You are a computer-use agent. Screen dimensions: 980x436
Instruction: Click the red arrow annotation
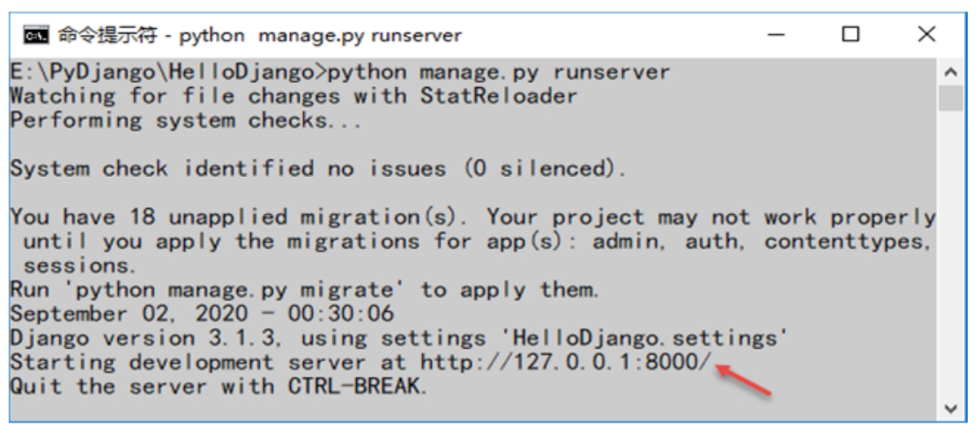[x=744, y=381]
